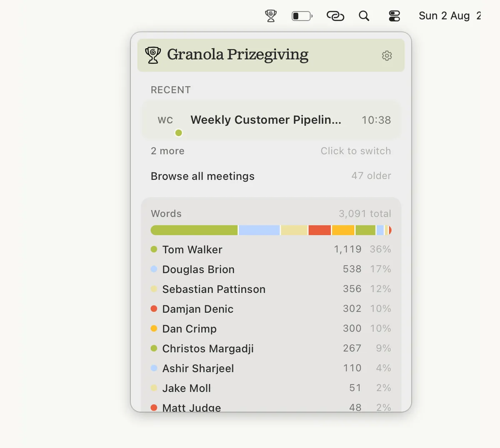
Task: Click the orange dot beside Dan Crimp
Action: pos(154,328)
